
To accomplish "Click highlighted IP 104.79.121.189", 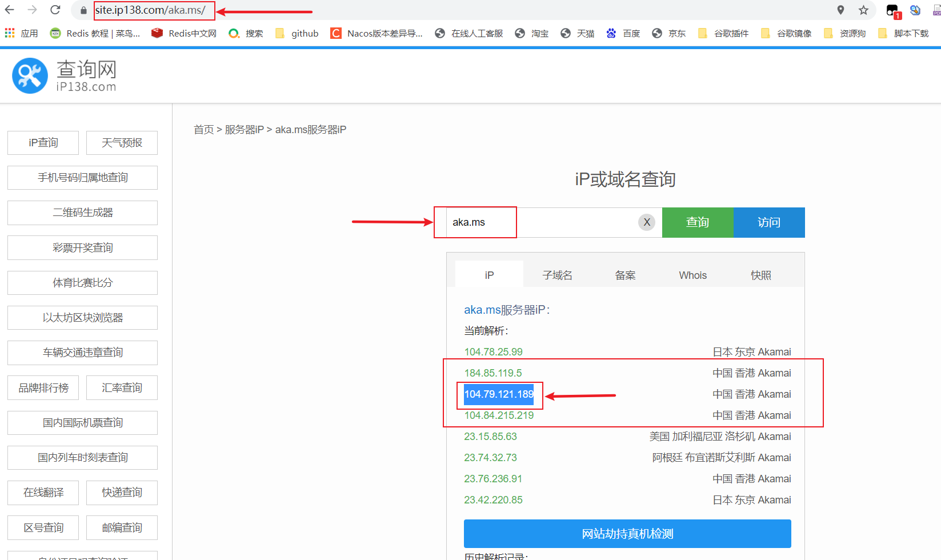I will [499, 394].
